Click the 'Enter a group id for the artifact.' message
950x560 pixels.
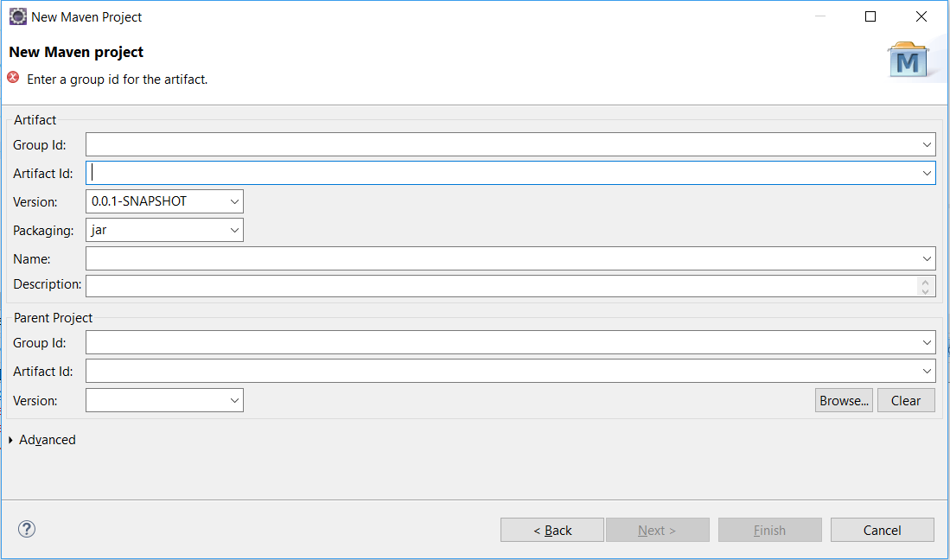[117, 80]
